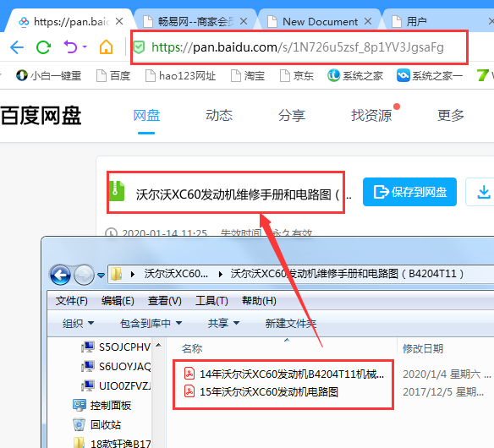494x448 pixels.
Task: Open the 更多 navigation item
Action: click(x=451, y=116)
